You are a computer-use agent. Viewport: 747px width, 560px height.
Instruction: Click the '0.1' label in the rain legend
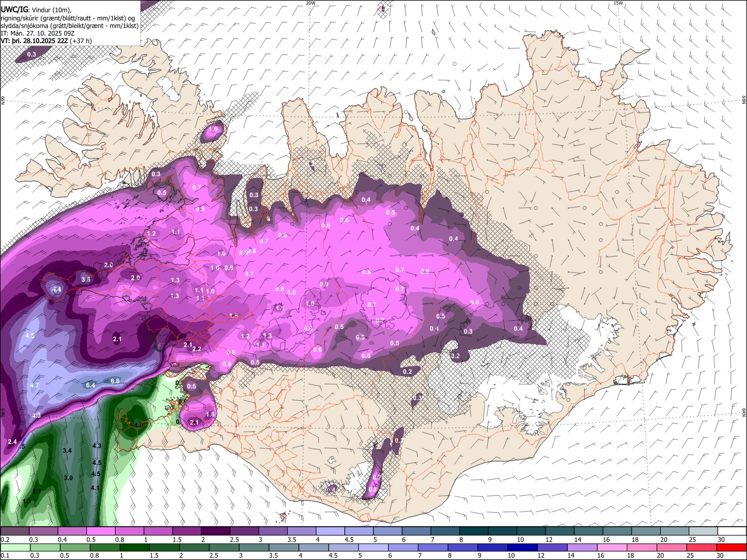click(x=4, y=556)
